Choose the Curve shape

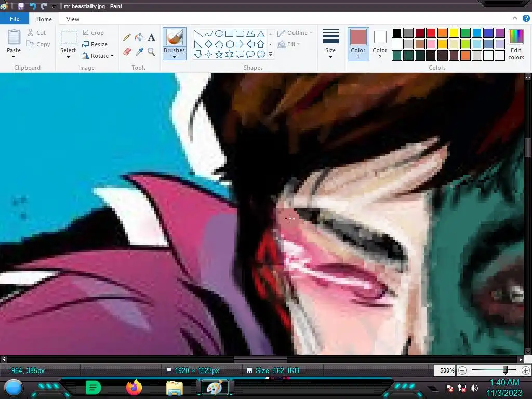[209, 34]
